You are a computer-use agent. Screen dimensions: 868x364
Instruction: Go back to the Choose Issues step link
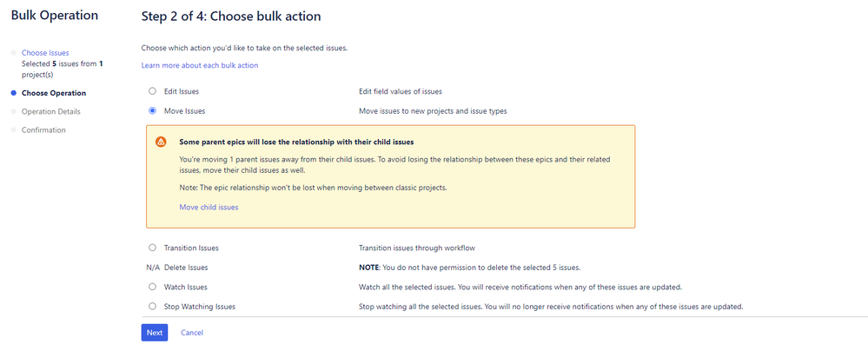[45, 53]
